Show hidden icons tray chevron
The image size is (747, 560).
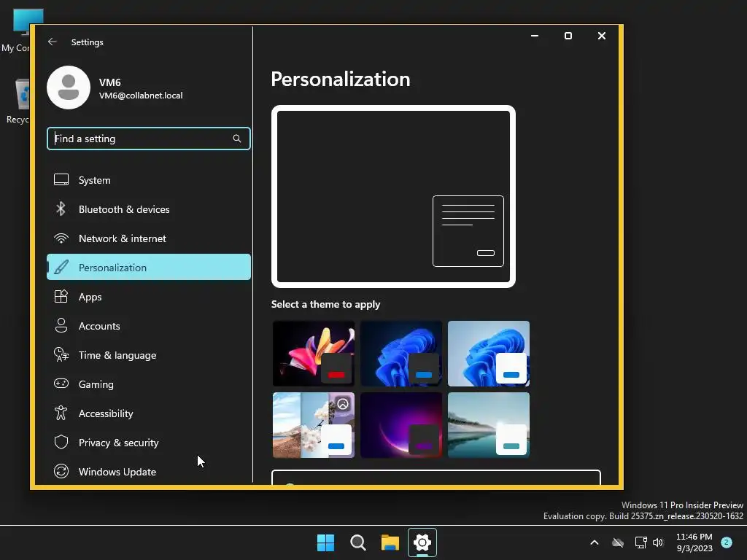coord(595,542)
